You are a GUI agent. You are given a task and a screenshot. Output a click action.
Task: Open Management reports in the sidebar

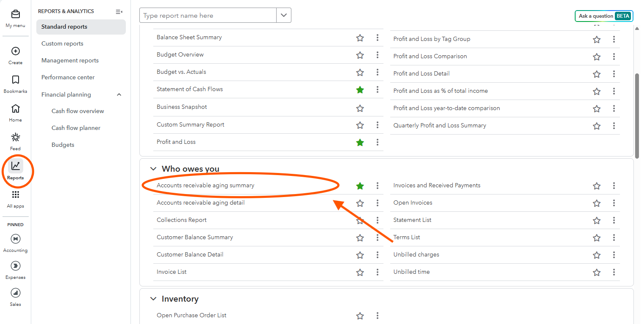click(x=70, y=60)
